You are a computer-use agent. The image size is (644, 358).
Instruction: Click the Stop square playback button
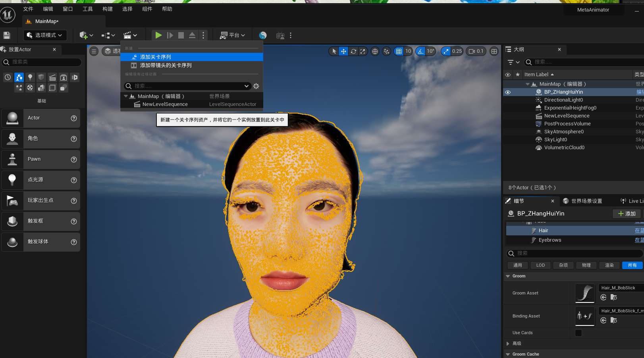pyautogui.click(x=181, y=35)
